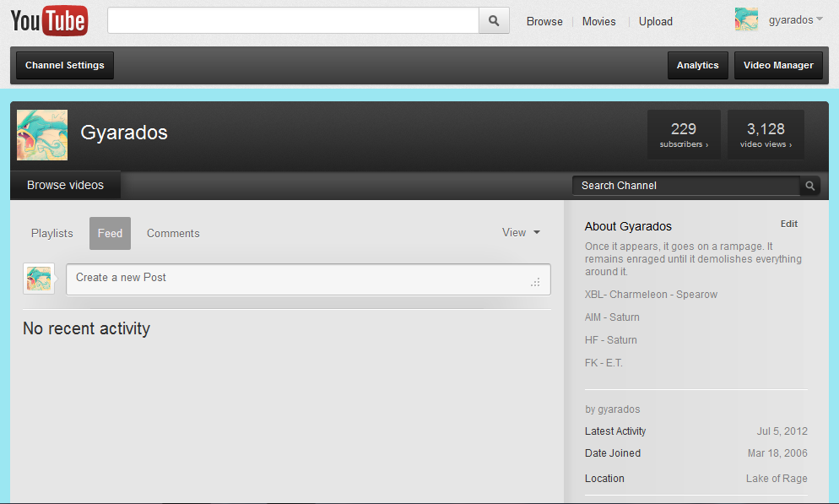The image size is (839, 504).
Task: Open Movies in top navigation
Action: coord(598,21)
